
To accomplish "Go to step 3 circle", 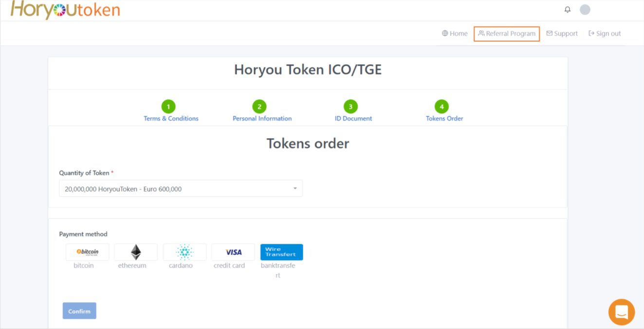I will click(x=350, y=107).
